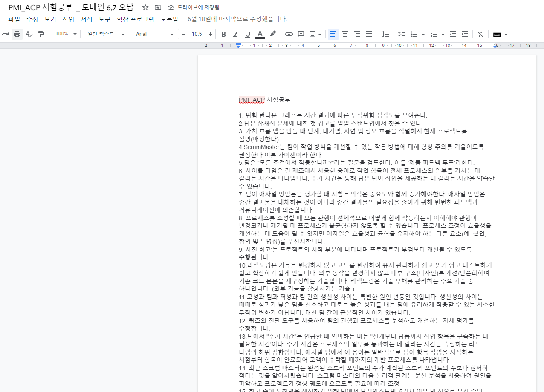Expand numbered list options arrow
544x392 pixels.
coord(443,34)
